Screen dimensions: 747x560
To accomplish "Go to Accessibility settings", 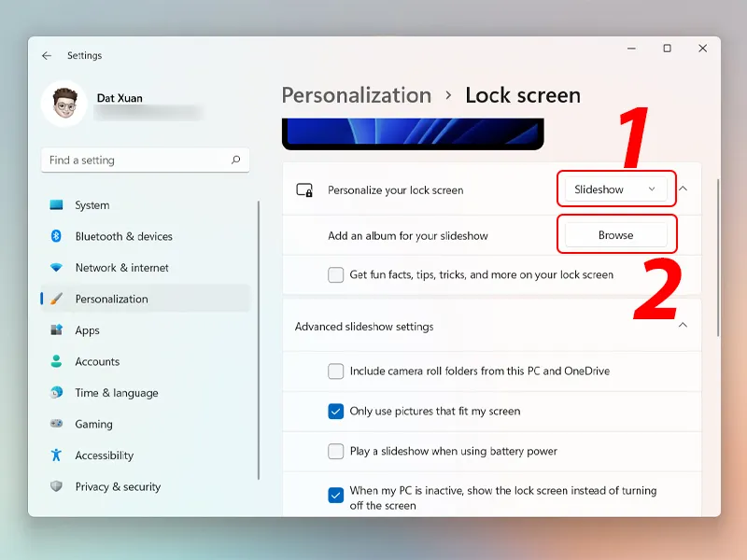I will click(x=105, y=455).
